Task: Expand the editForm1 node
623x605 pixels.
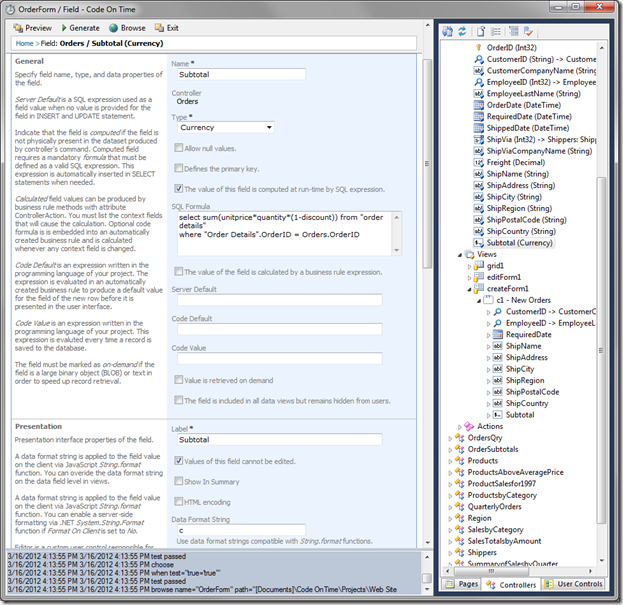Action: (469, 278)
